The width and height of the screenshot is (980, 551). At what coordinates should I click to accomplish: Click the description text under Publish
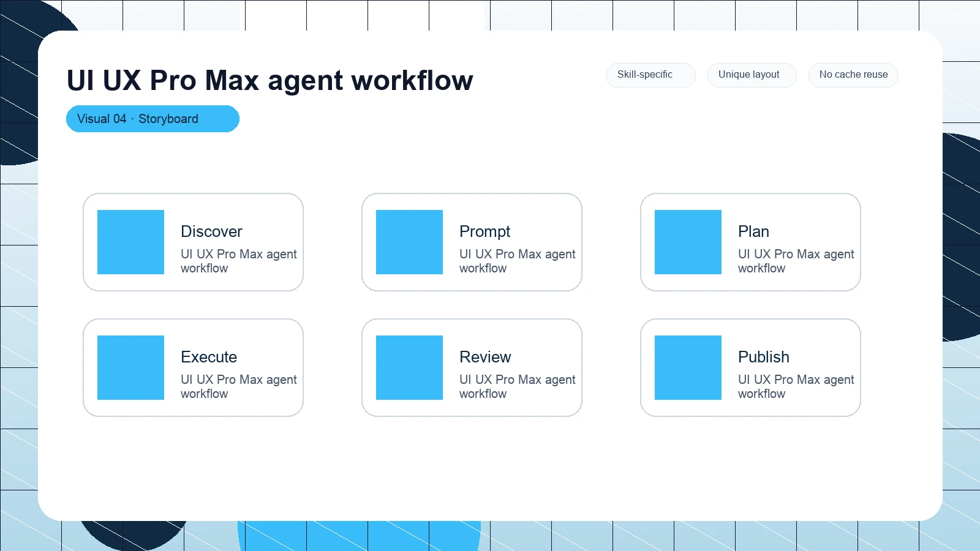796,386
